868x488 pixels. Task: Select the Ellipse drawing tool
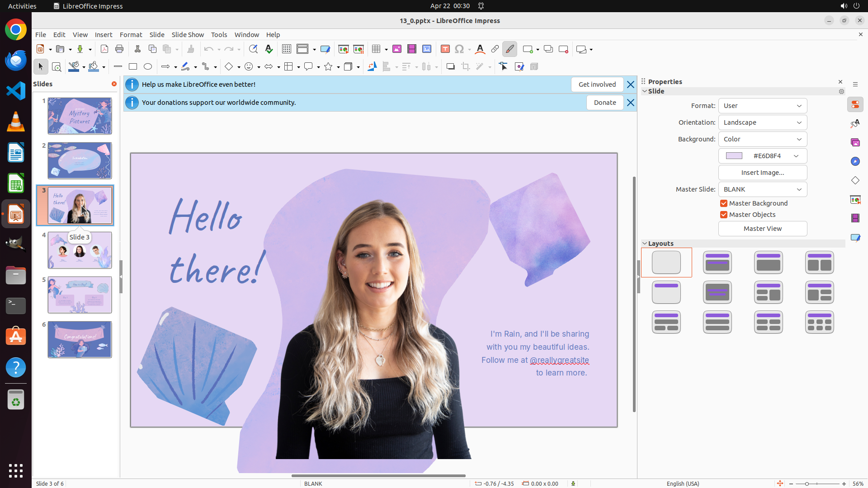(x=148, y=67)
